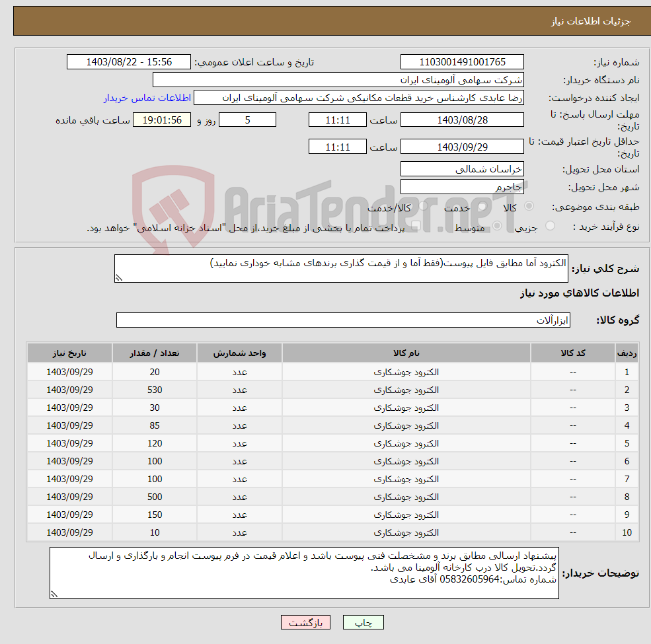Click the remaining days field showing 5

click(247, 120)
